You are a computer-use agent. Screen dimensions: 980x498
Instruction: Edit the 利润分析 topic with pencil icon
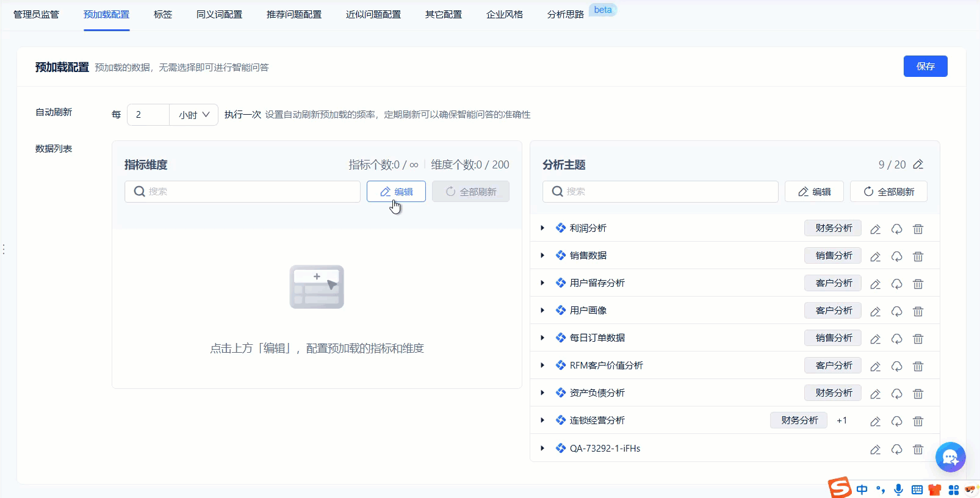coord(875,229)
